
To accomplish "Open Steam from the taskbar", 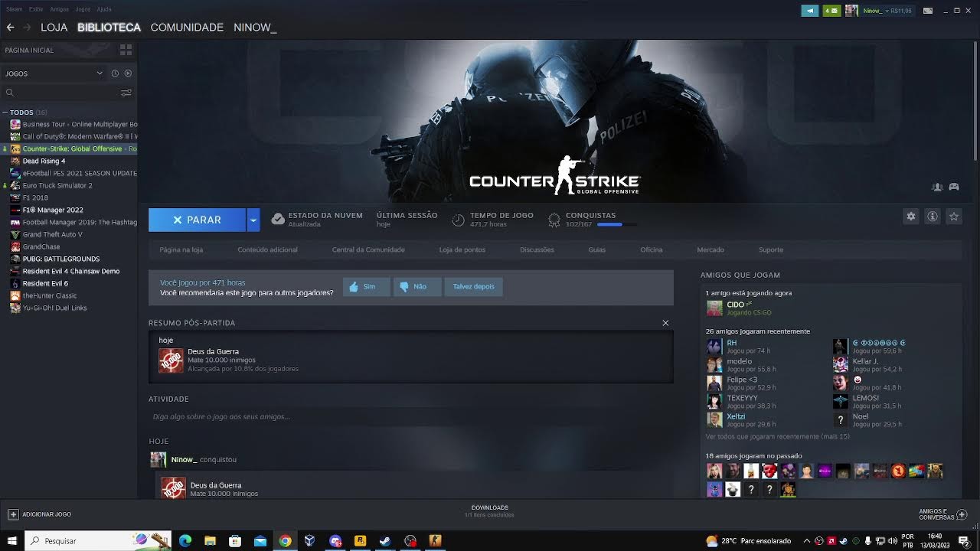I will click(384, 540).
